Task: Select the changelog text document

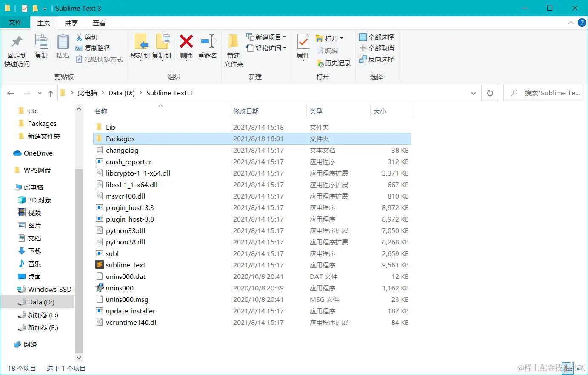Action: (x=252, y=150)
